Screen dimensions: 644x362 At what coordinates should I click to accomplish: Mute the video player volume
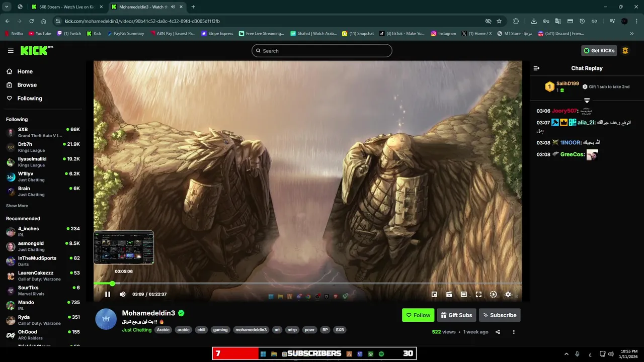click(122, 294)
